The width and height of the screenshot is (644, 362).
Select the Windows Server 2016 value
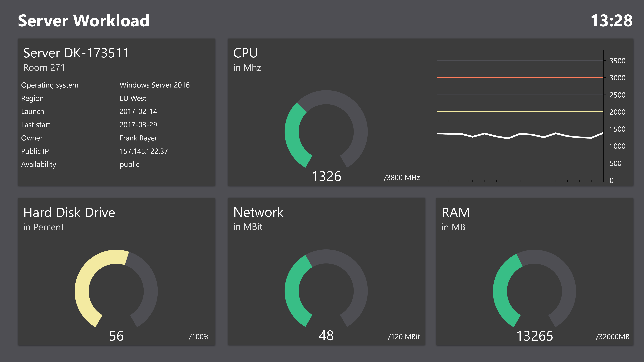click(x=154, y=85)
